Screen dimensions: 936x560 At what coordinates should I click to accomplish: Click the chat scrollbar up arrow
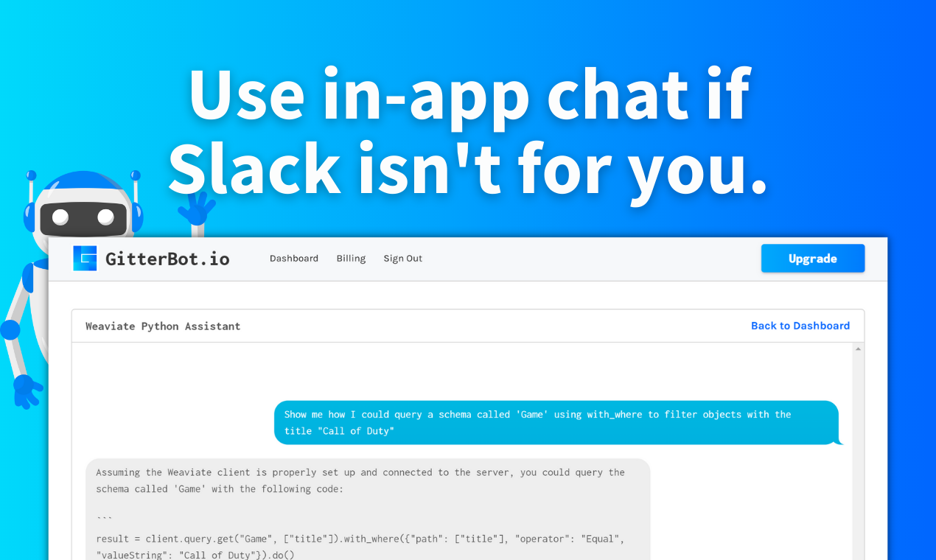[858, 349]
